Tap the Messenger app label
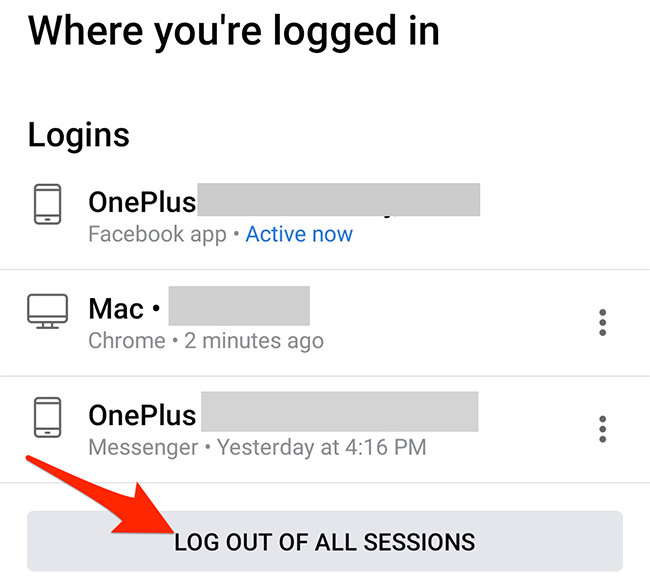Image resolution: width=650 pixels, height=586 pixels. 143,448
